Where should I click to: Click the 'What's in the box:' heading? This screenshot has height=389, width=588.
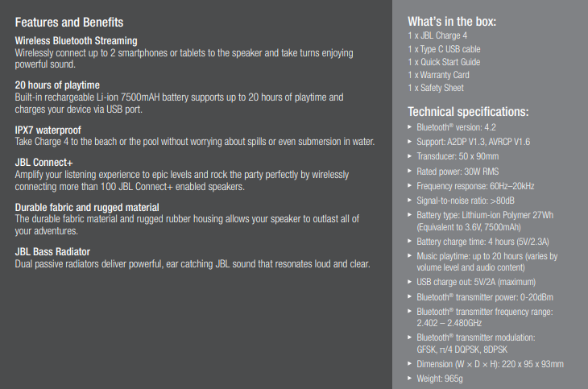452,22
